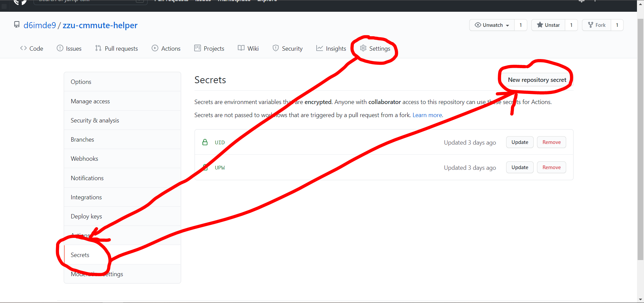Viewport: 644px width, 303px height.
Task: Open the Learn more link
Action: (x=427, y=115)
